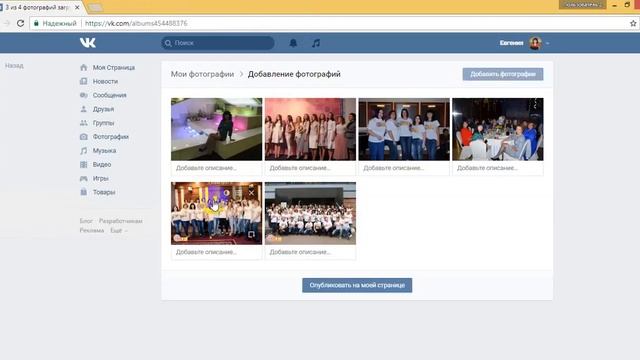Open a new browser tab

click(96, 7)
